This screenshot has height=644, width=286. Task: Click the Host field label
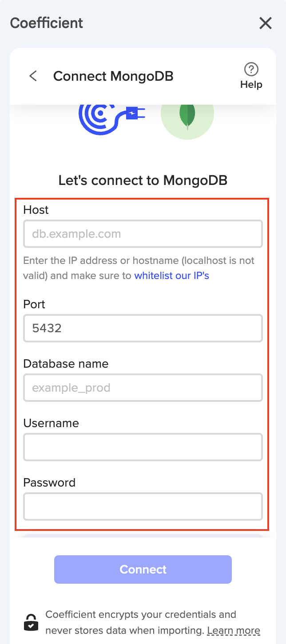(x=36, y=210)
